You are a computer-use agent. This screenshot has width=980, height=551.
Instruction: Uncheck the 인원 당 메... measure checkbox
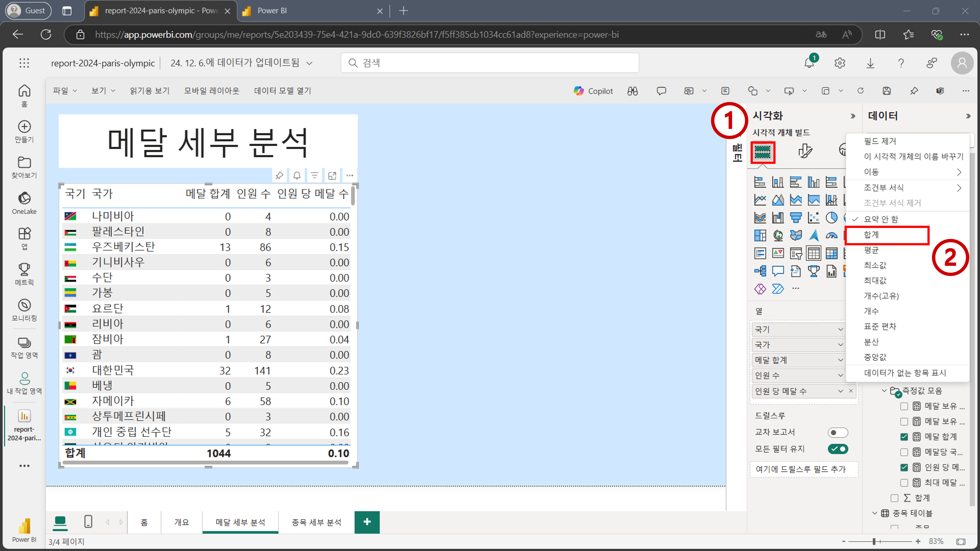(904, 467)
